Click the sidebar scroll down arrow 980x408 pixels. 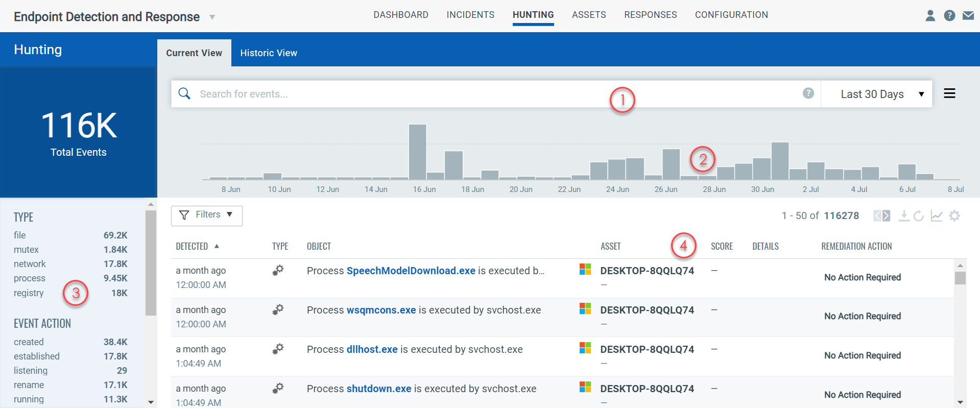pyautogui.click(x=151, y=402)
